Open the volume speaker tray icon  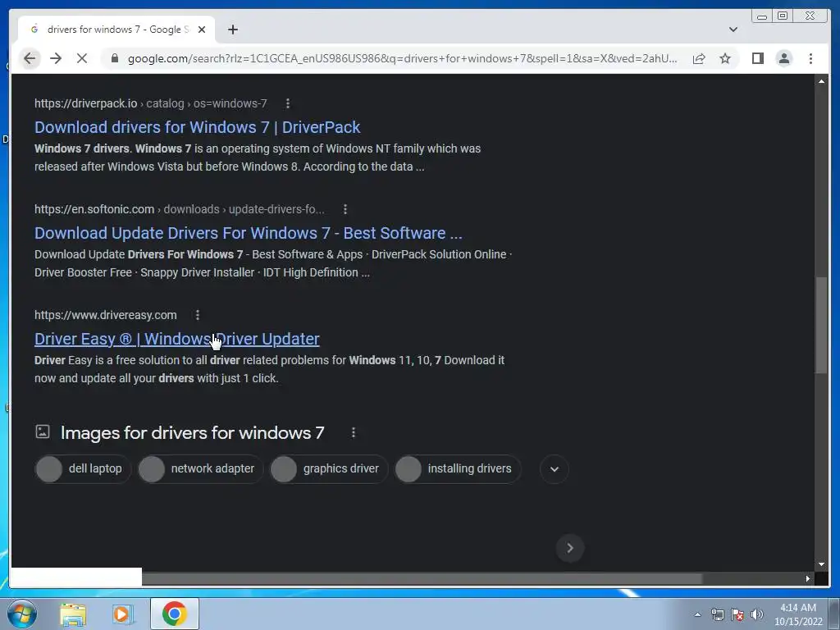pyautogui.click(x=756, y=614)
